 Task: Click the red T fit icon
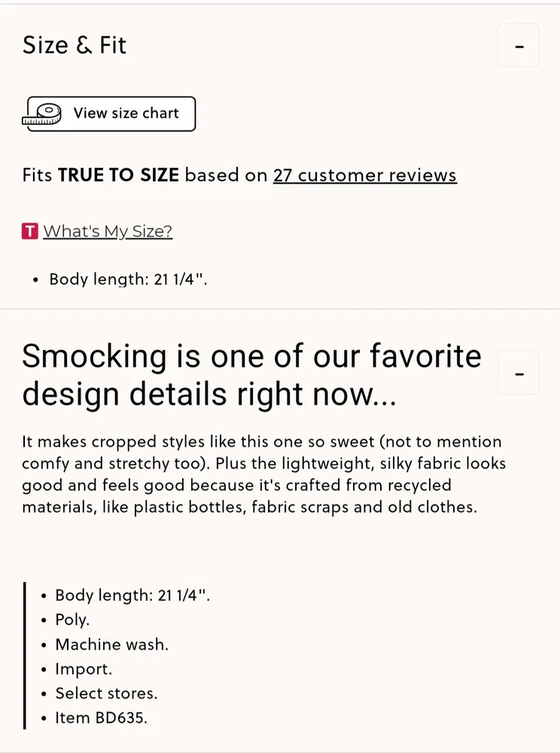coord(29,231)
